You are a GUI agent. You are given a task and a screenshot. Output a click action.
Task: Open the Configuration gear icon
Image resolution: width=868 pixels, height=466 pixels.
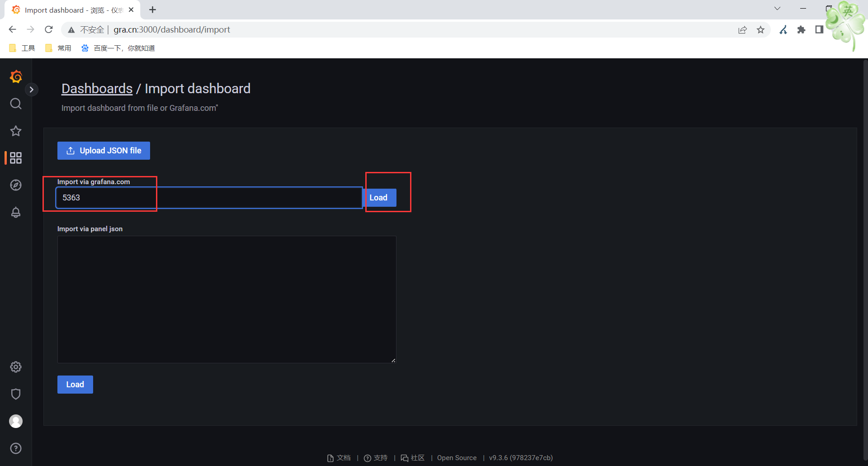click(x=16, y=367)
